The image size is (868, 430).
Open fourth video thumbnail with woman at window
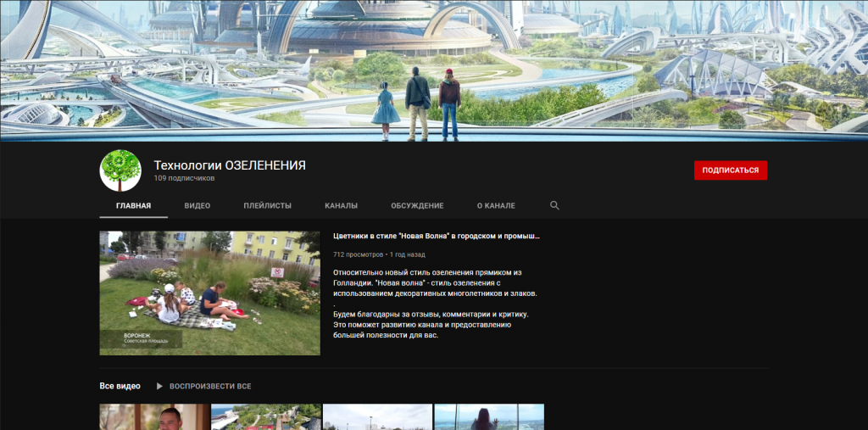click(x=489, y=417)
